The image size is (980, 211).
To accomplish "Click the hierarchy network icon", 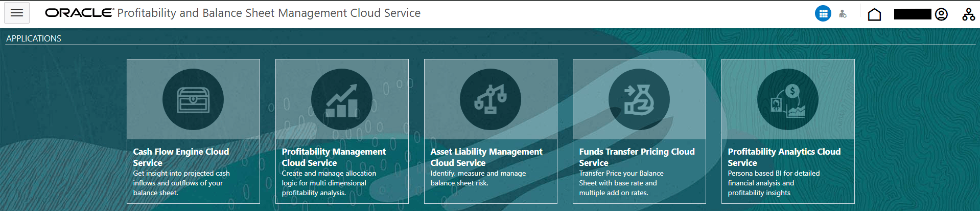I will [968, 14].
